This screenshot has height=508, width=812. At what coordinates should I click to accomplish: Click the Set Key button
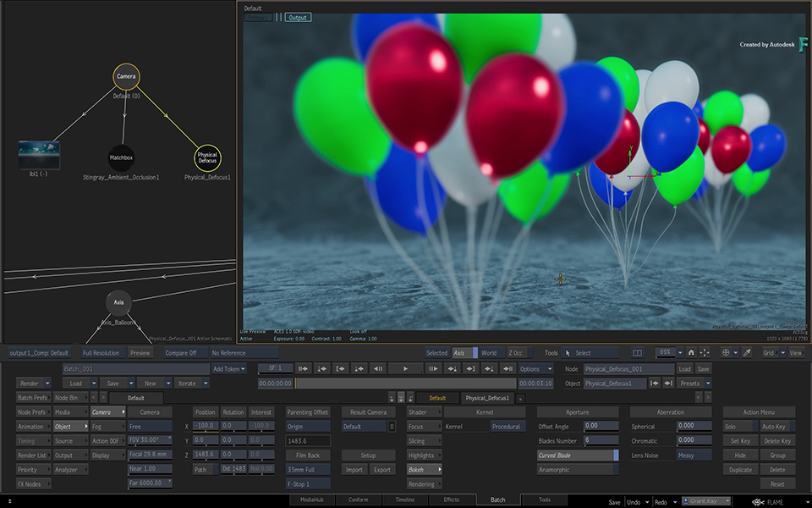coord(741,440)
